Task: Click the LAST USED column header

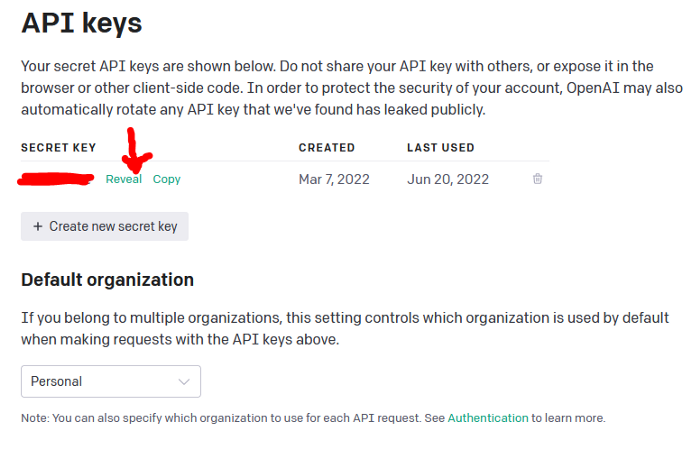Action: pyautogui.click(x=441, y=147)
